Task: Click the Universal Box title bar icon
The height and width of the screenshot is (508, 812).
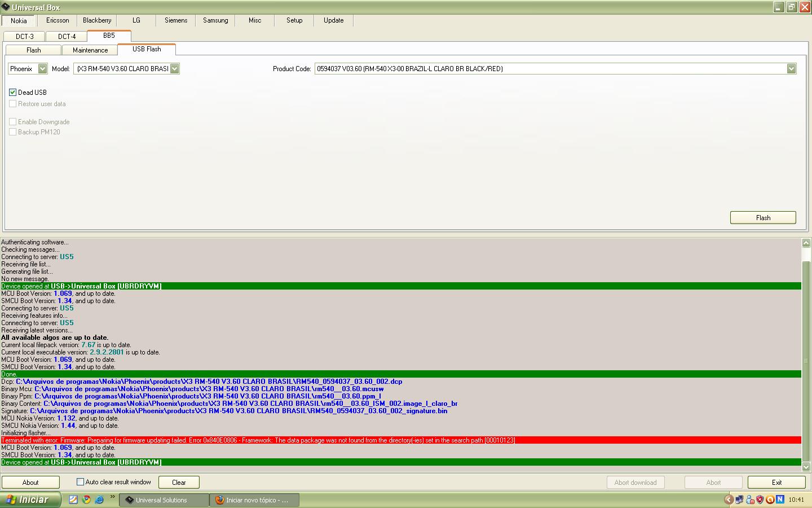Action: 6,7
